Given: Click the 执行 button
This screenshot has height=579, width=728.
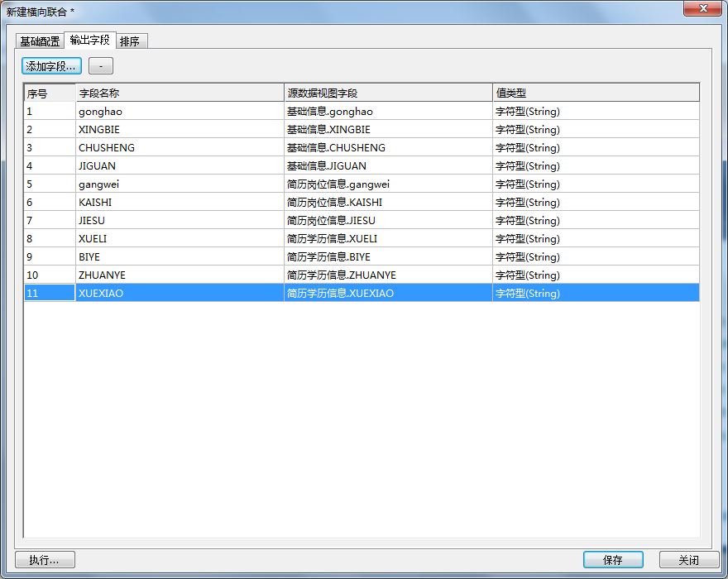Looking at the screenshot, I should [45, 560].
